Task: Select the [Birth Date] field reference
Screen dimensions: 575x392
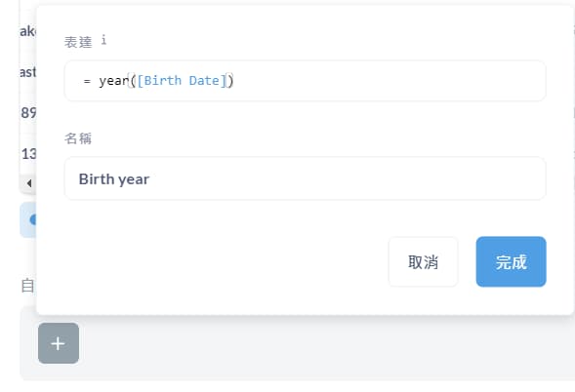Action: tap(182, 81)
